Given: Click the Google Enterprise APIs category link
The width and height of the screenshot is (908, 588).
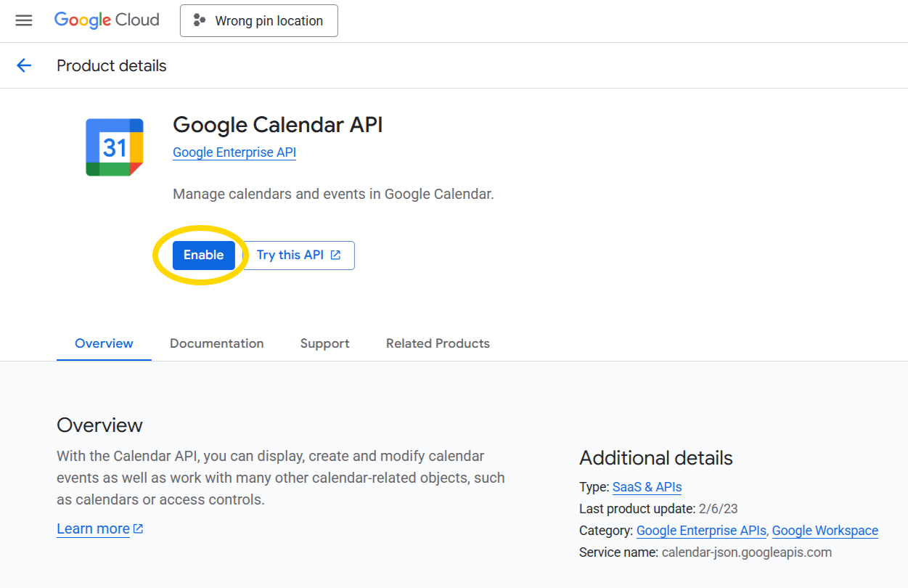Looking at the screenshot, I should (700, 530).
